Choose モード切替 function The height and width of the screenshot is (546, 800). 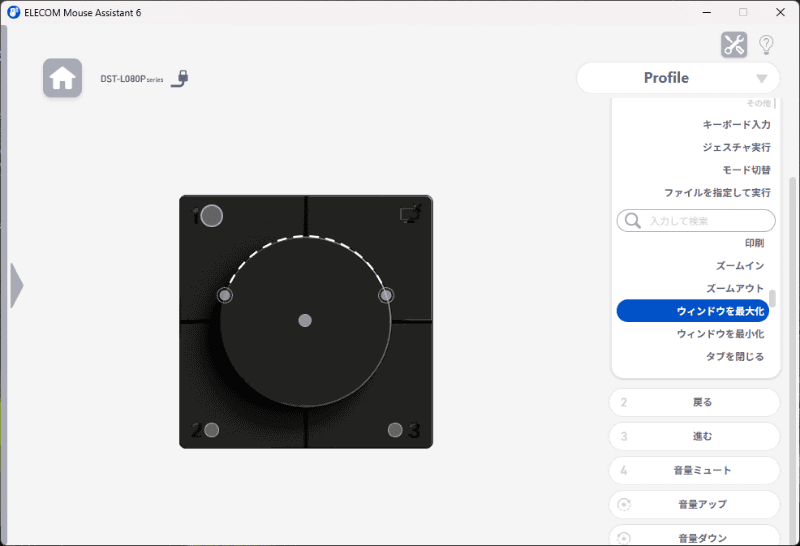tap(746, 170)
